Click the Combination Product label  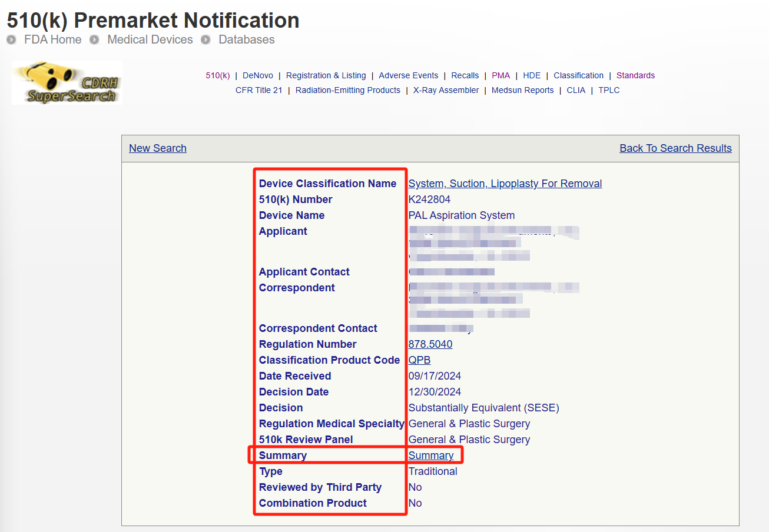pos(313,503)
